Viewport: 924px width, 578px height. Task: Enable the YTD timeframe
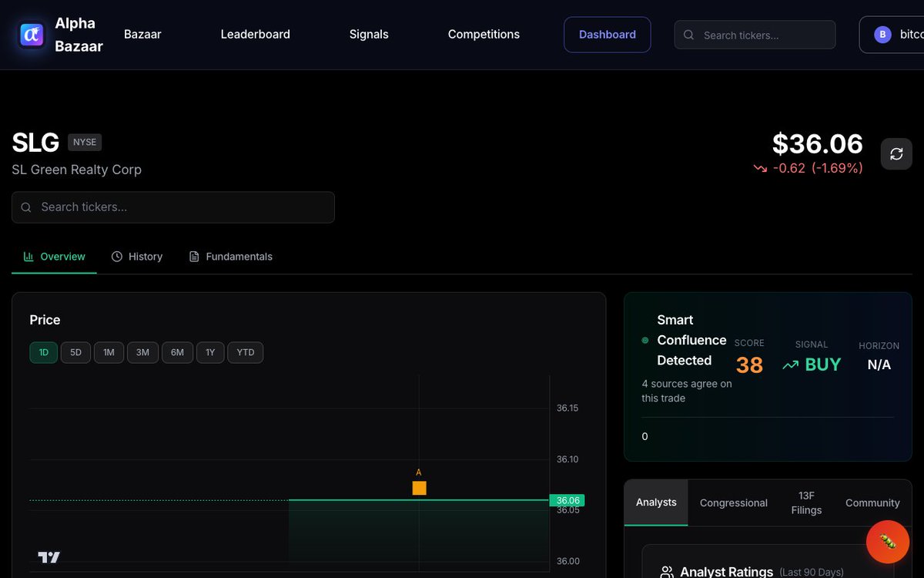245,352
